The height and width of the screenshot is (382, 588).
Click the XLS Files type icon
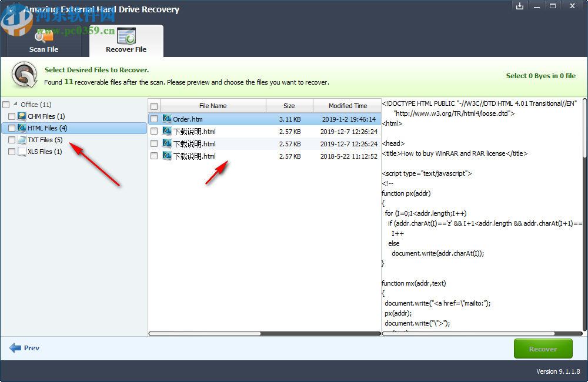click(x=22, y=152)
